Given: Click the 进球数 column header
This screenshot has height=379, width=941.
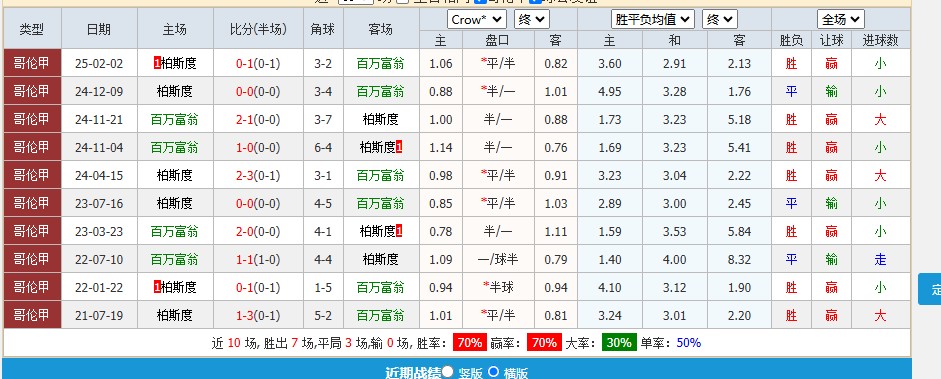Looking at the screenshot, I should coord(880,40).
